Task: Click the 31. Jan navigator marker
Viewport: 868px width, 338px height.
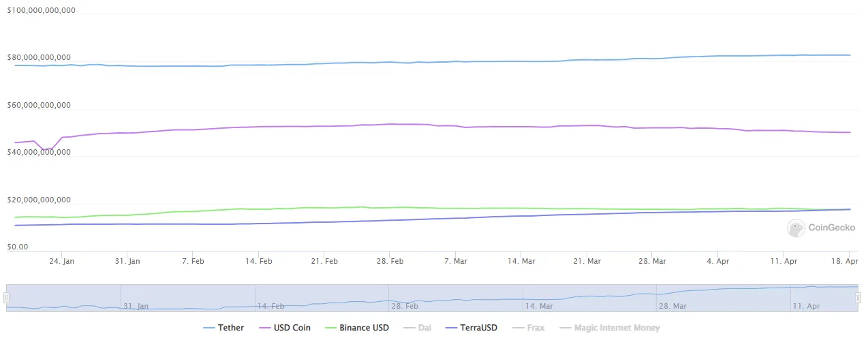Action: pyautogui.click(x=138, y=307)
